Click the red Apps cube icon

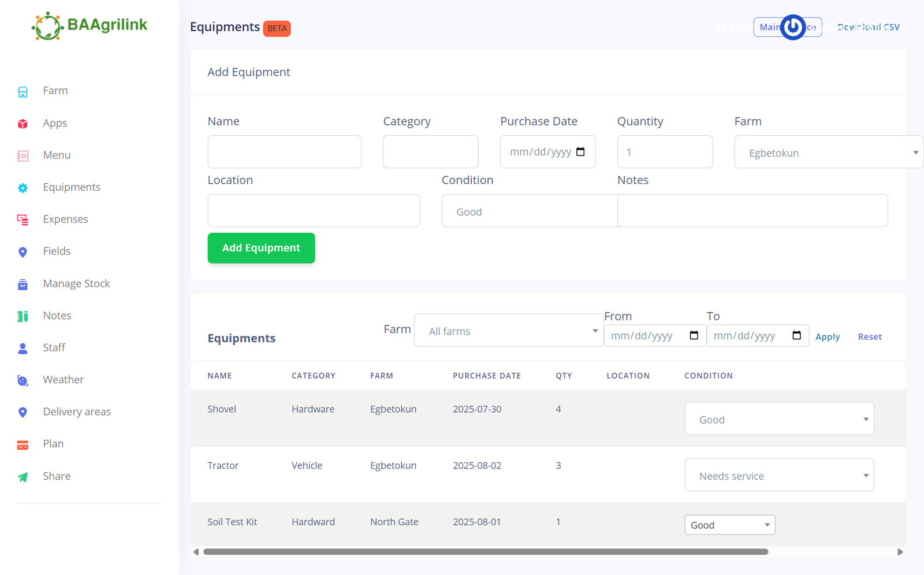click(x=23, y=124)
